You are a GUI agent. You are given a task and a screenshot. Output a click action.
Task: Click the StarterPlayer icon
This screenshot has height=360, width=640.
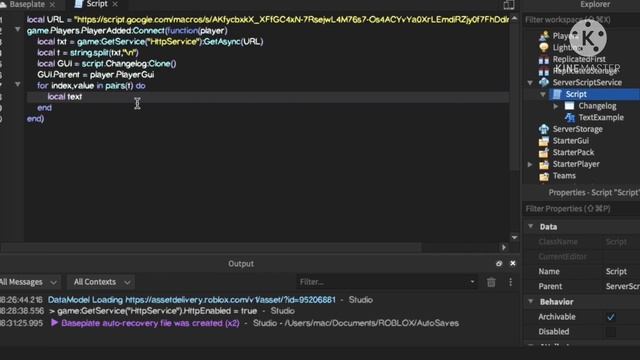pos(544,164)
